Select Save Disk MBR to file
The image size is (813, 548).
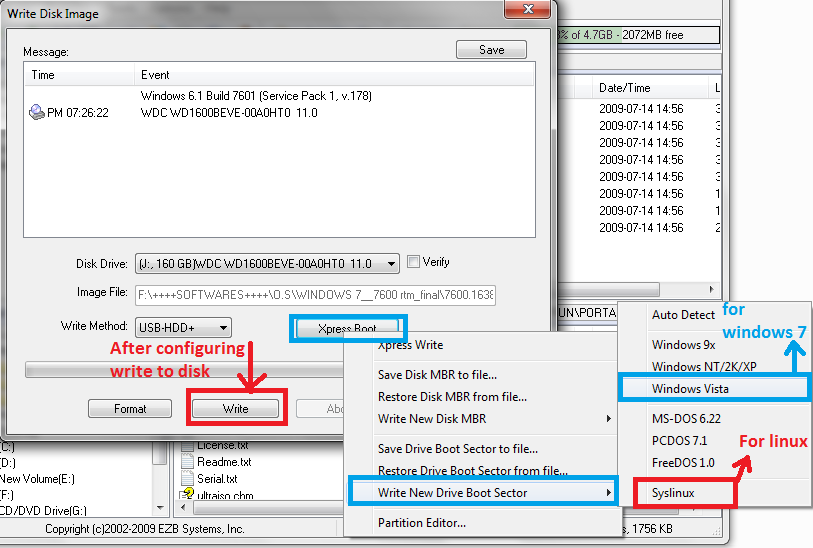(x=437, y=374)
